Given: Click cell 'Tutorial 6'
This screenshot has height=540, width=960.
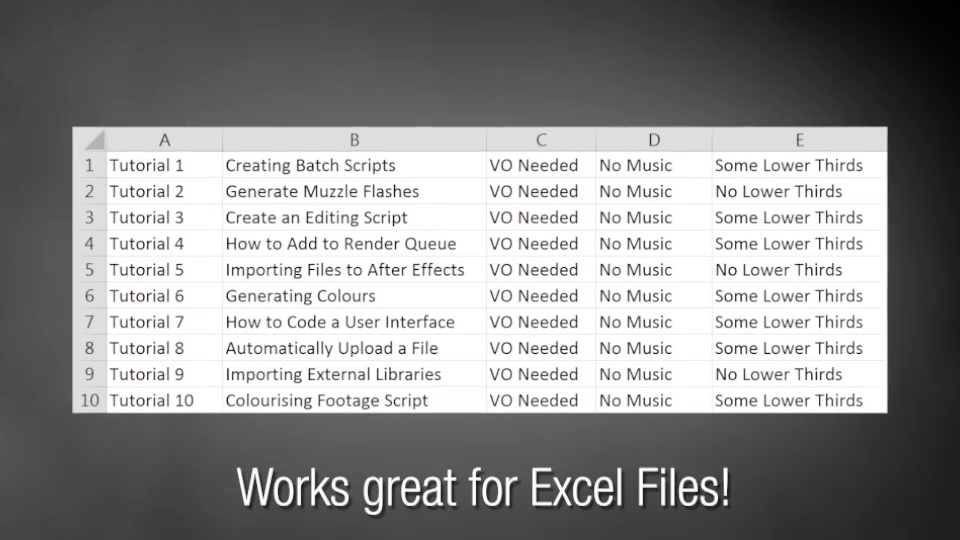Looking at the screenshot, I should (165, 296).
